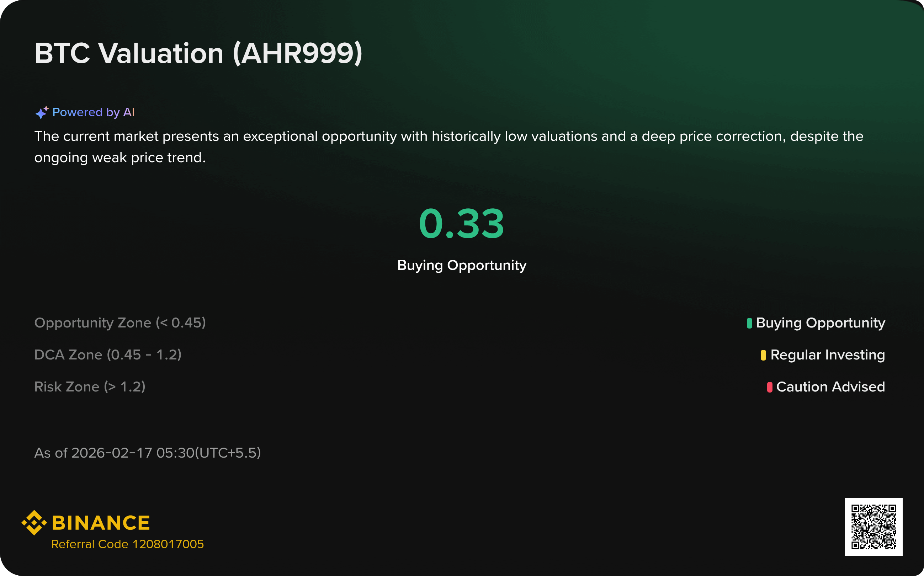Click the Regular Investing legend text
Image resolution: width=924 pixels, height=576 pixels.
[827, 355]
